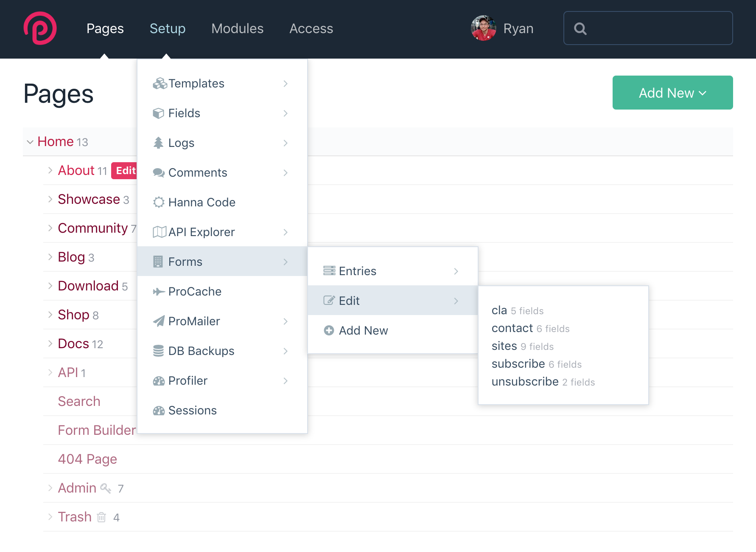Open the Pages menu in the top bar
Image resolution: width=756 pixels, height=552 pixels.
(105, 28)
